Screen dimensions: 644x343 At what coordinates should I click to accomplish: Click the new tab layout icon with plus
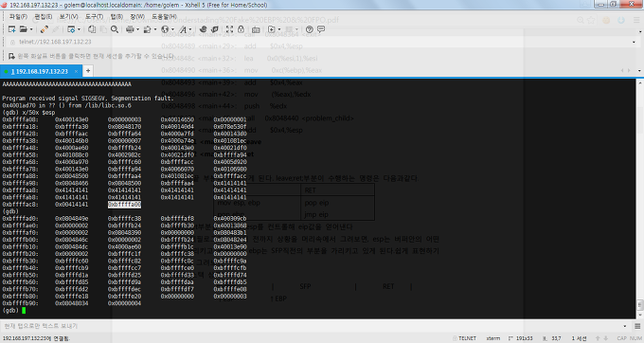272,29
